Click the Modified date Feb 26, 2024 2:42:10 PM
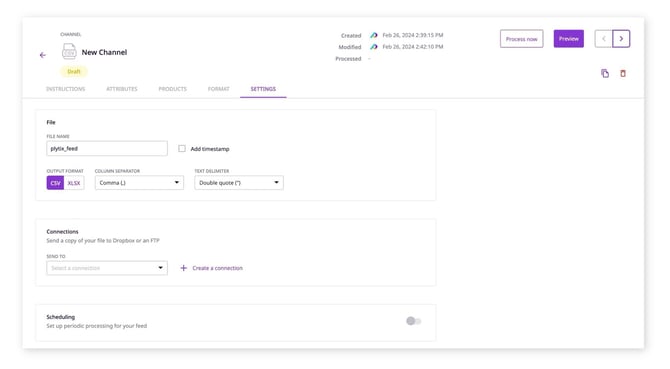This screenshot has width=670, height=369. pyautogui.click(x=413, y=47)
